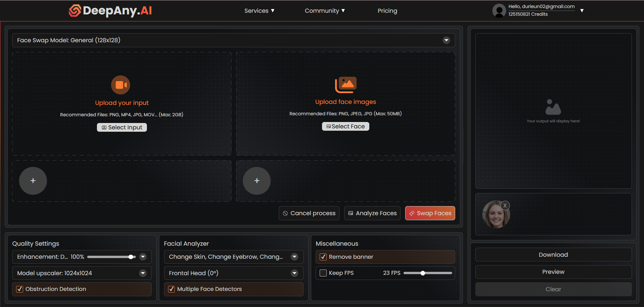This screenshot has height=307, width=644.
Task: Click the Clear button
Action: point(553,289)
